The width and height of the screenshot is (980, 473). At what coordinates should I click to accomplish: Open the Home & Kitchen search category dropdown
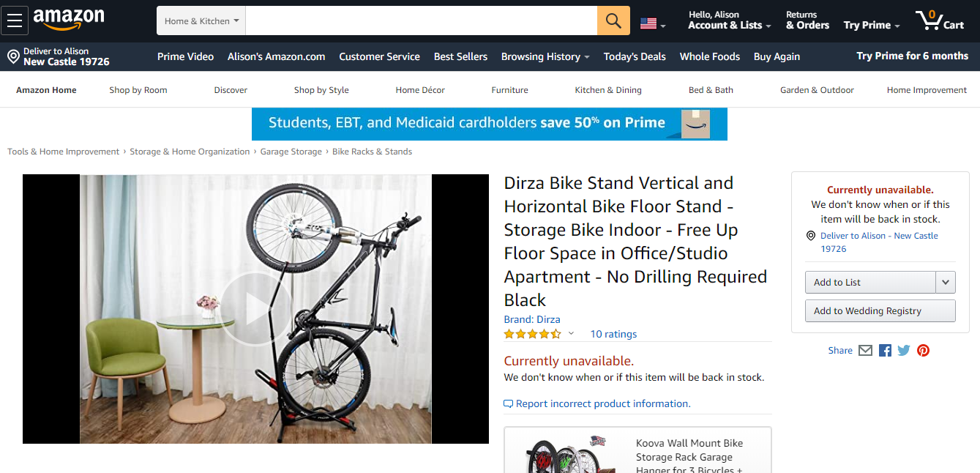coord(201,21)
